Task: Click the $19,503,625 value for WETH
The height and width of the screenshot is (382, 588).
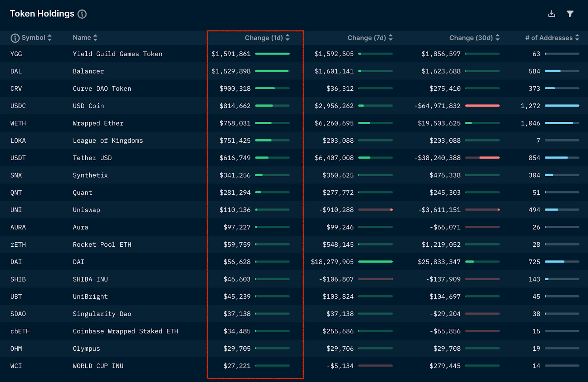Action: coord(439,123)
